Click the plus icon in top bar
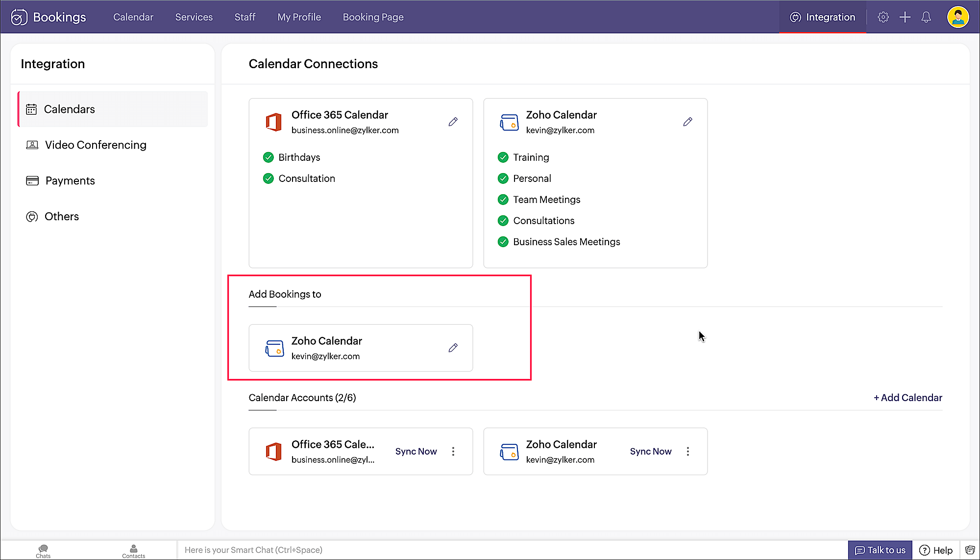The image size is (980, 560). tap(905, 17)
